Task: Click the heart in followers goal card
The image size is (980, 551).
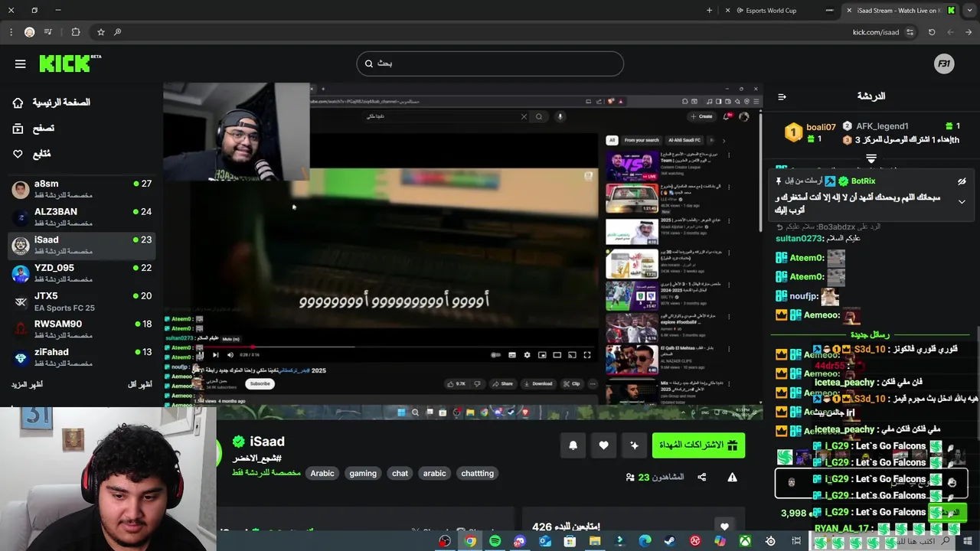Action: 724,527
